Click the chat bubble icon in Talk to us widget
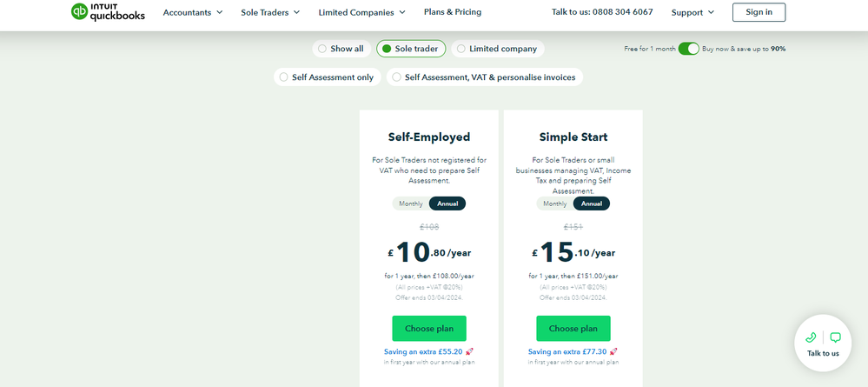Viewport: 868px width, 387px height. (x=835, y=337)
